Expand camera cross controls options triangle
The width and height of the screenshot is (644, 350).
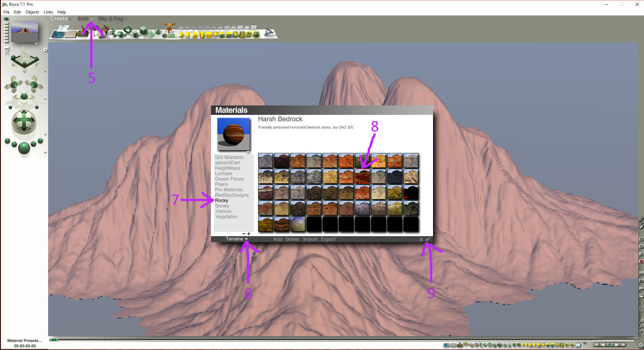[45, 99]
